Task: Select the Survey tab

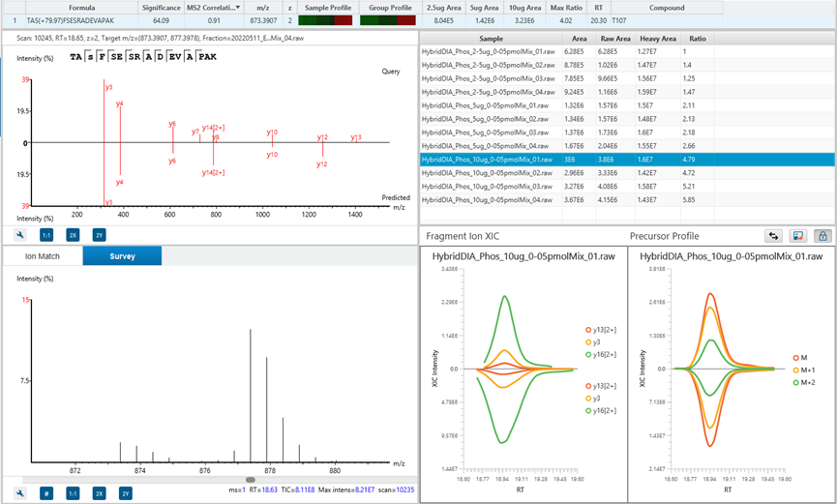Action: (122, 256)
